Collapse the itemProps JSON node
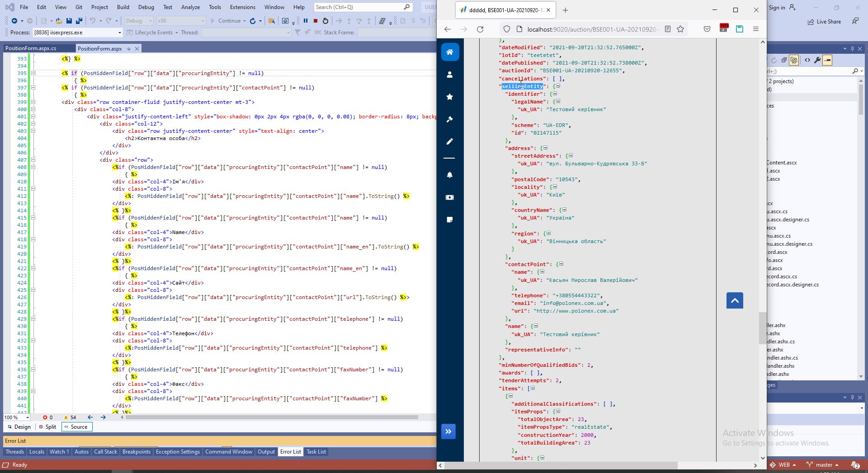This screenshot has height=473, width=868. (x=558, y=411)
